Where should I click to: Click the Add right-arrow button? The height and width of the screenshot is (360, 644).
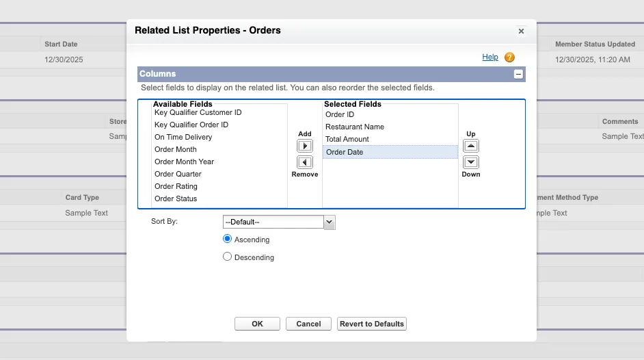tap(305, 146)
